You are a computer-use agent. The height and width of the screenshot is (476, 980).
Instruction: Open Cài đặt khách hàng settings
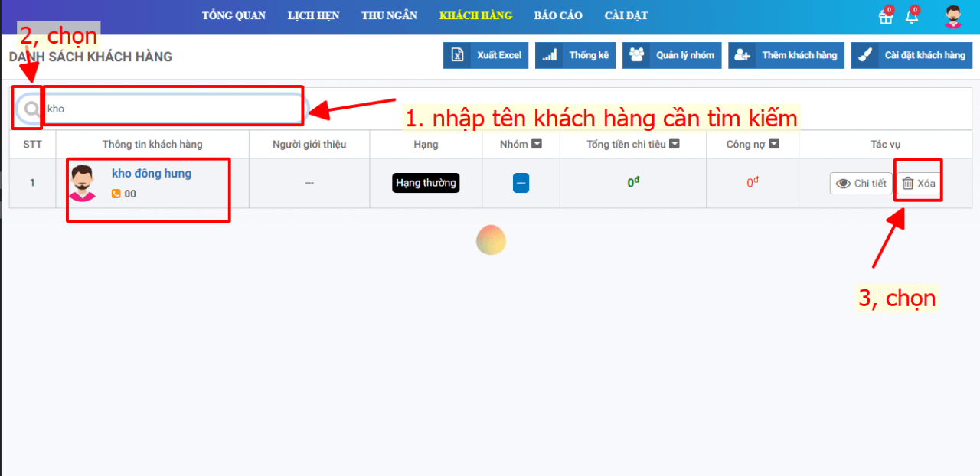point(911,55)
